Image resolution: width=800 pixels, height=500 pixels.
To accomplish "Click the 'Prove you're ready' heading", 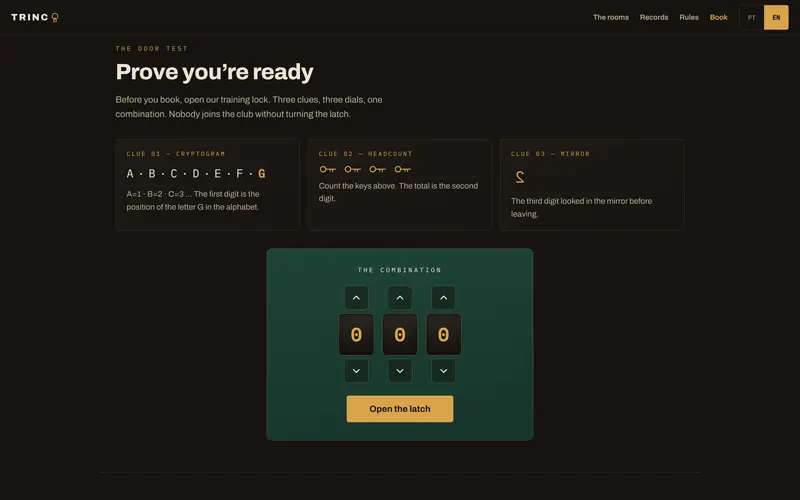I will [x=214, y=72].
